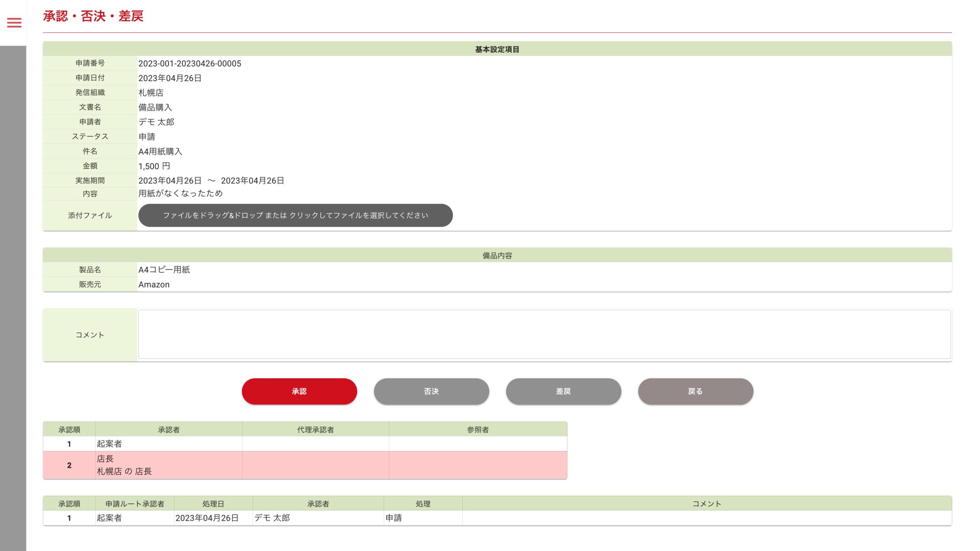This screenshot has height=551, width=980.
Task: Click the 基本設定項目 section header
Action: [x=497, y=49]
